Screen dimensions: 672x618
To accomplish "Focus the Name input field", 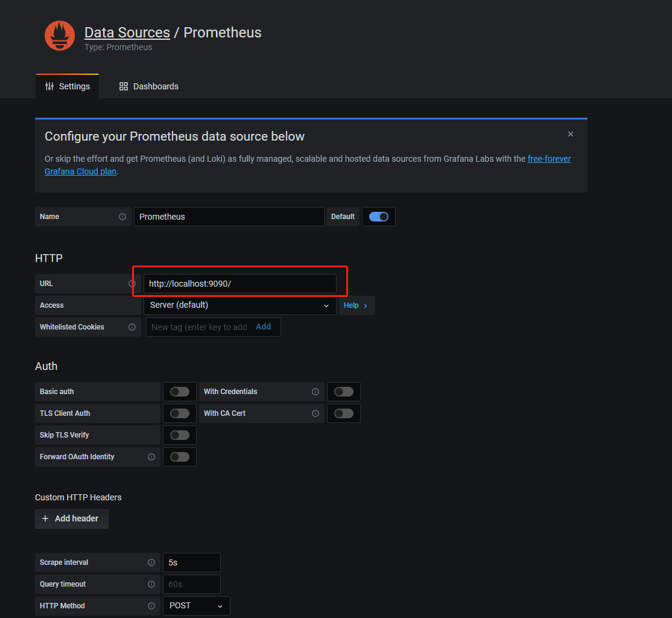I will 229,217.
